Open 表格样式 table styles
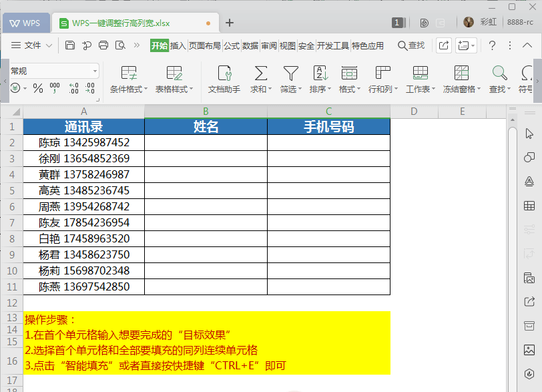 (174, 79)
